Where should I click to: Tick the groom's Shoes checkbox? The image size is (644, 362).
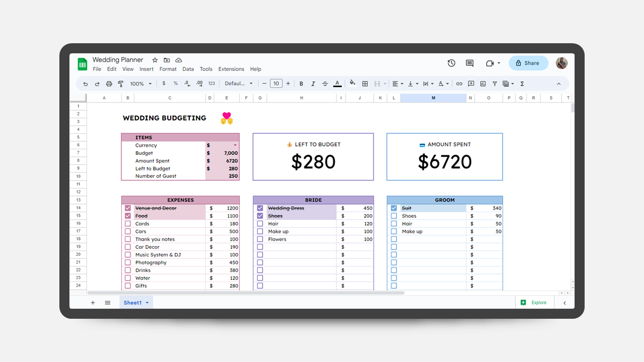click(x=394, y=216)
